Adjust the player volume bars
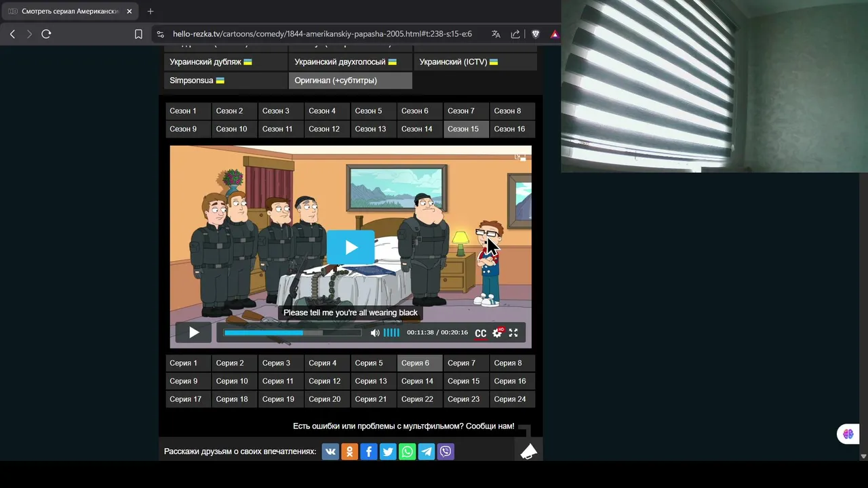The height and width of the screenshot is (488, 868). click(391, 333)
